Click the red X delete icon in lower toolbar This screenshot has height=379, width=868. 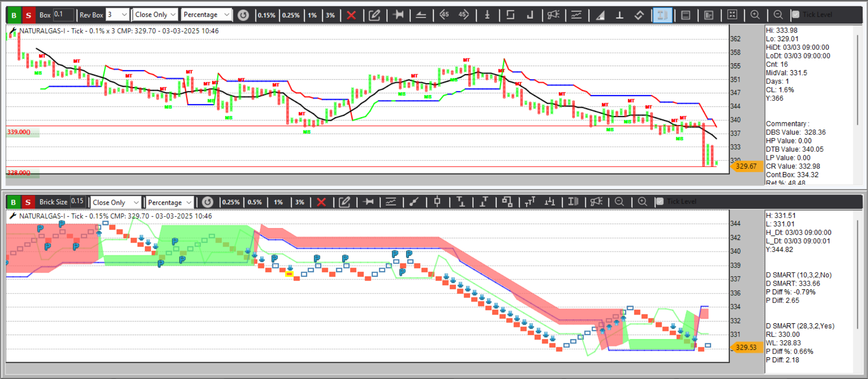[321, 202]
